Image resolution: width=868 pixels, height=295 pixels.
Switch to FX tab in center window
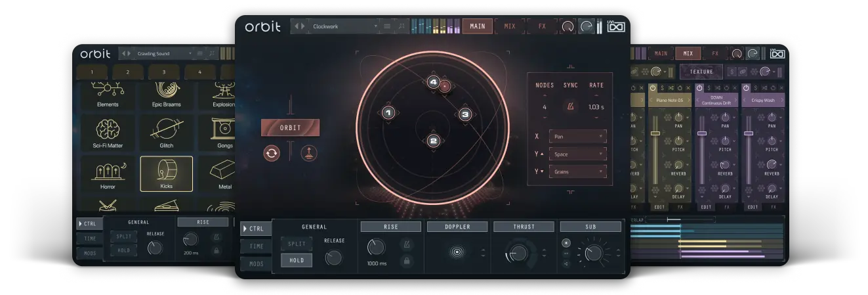[x=542, y=26]
